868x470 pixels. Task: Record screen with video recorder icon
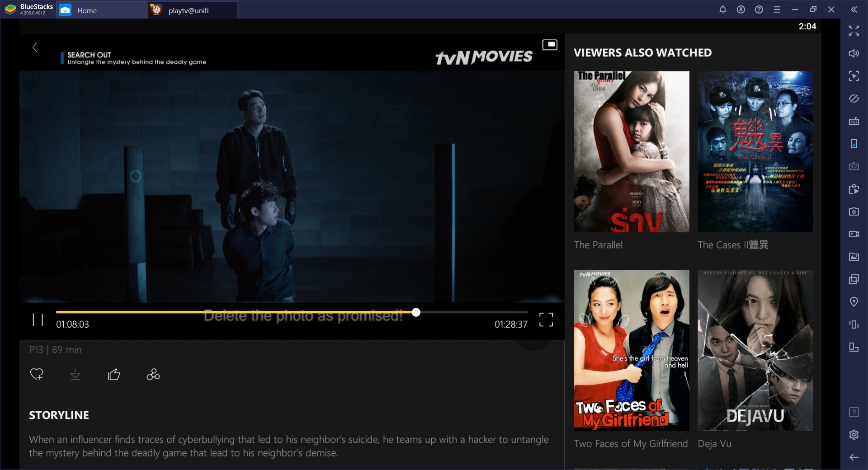[x=854, y=234]
